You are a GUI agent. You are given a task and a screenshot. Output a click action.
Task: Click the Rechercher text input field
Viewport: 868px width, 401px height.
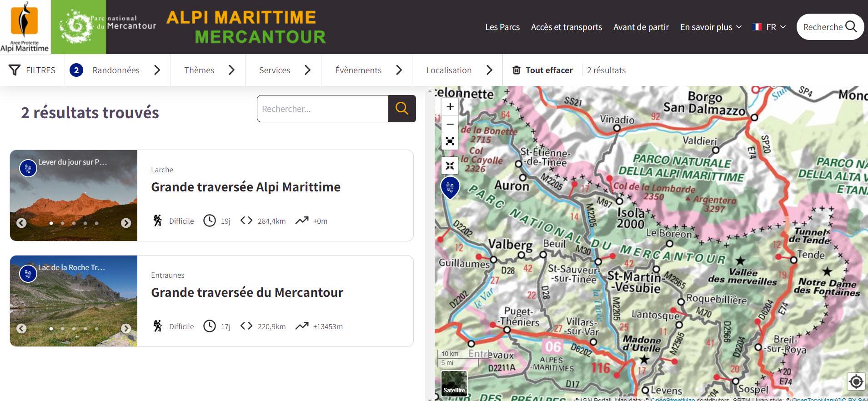click(322, 109)
